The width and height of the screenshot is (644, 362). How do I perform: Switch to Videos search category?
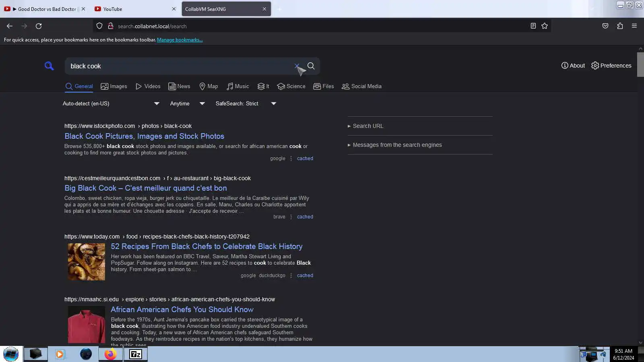[x=148, y=86]
